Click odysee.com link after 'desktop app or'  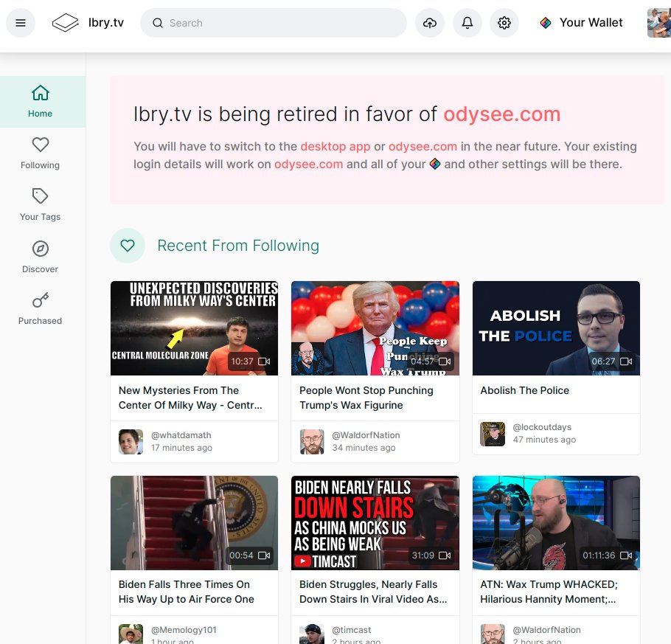[423, 147]
